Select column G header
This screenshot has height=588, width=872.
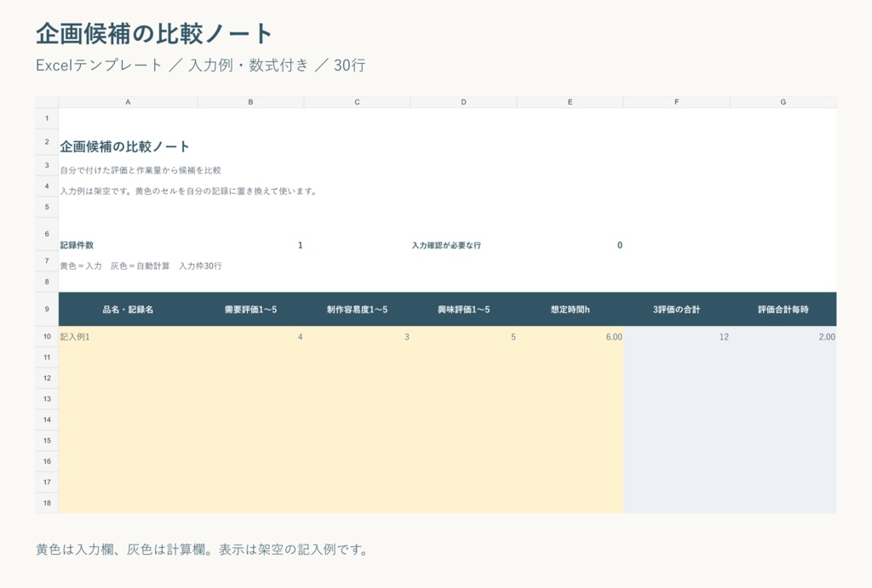coord(783,102)
